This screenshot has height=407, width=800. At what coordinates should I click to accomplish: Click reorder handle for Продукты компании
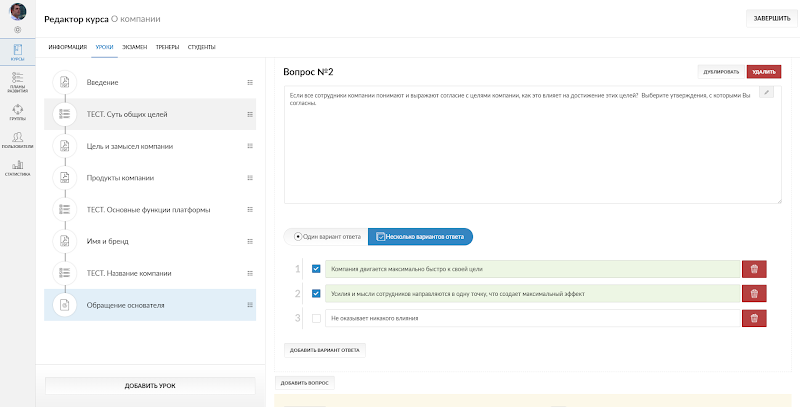coord(250,177)
